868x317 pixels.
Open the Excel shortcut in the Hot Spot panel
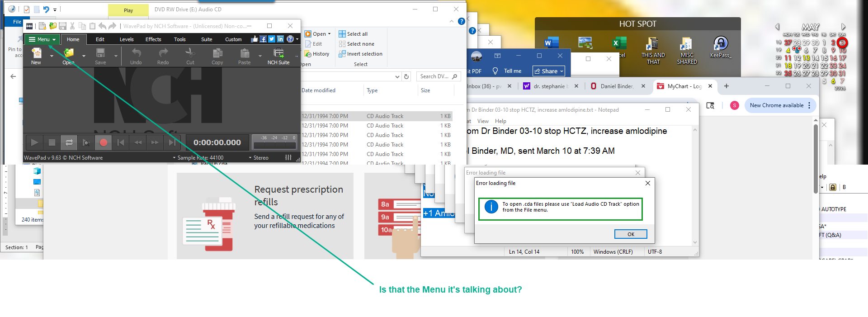[619, 47]
